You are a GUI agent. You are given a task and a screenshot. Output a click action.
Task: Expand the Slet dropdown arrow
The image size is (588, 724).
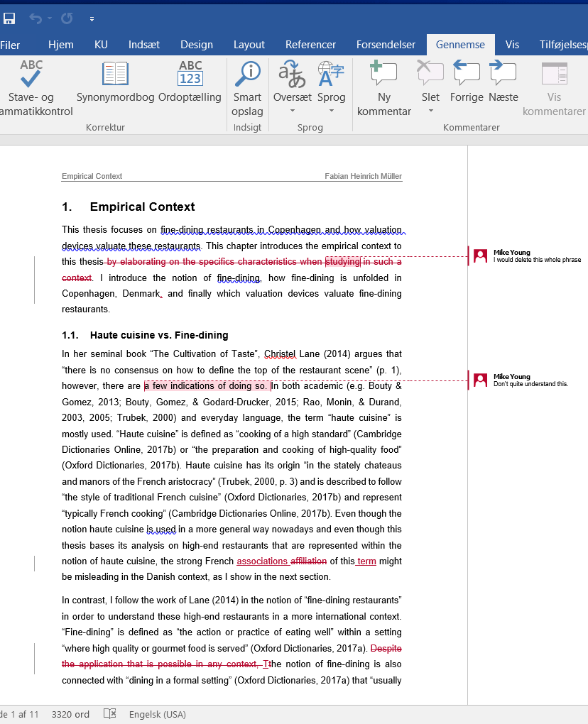431,111
